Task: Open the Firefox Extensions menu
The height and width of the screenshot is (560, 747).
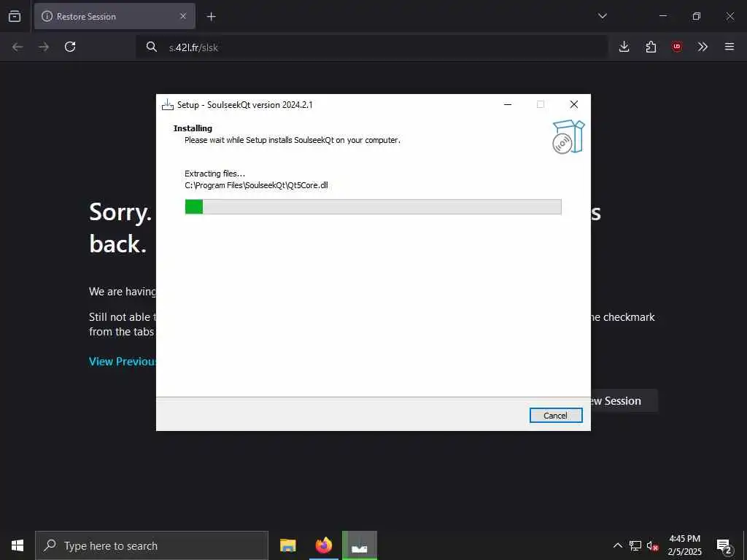Action: coord(651,47)
